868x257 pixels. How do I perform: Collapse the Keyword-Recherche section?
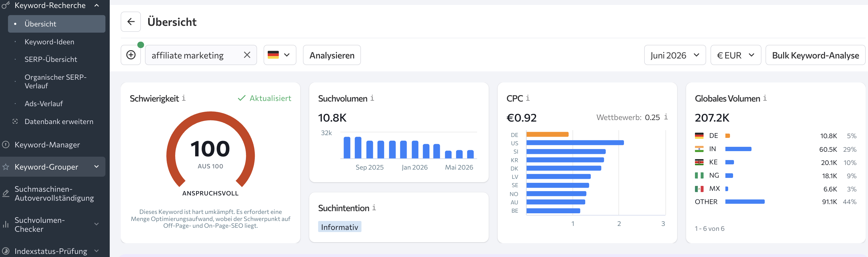coord(97,6)
